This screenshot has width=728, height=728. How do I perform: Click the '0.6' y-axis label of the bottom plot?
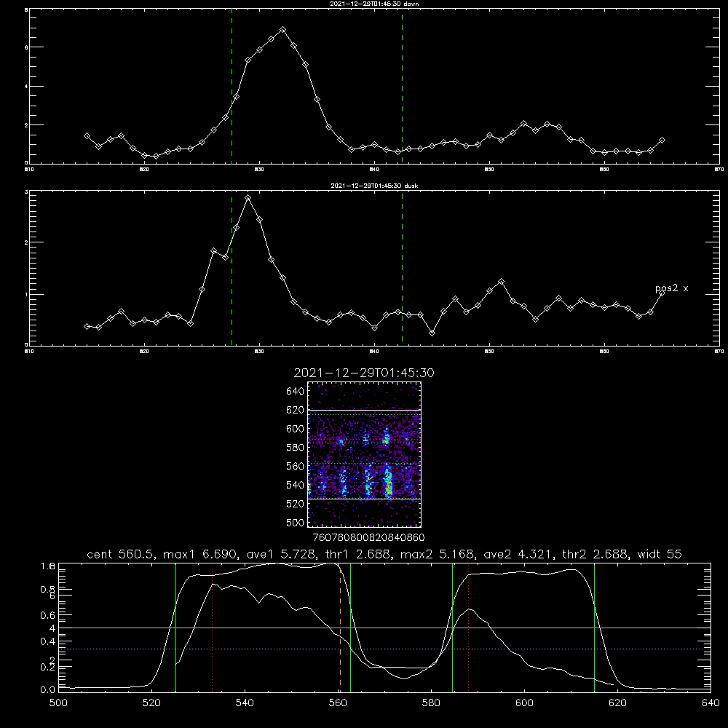coord(48,615)
